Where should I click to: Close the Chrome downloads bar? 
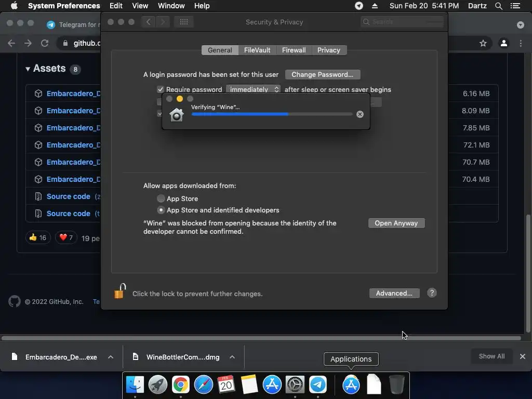[523, 356]
